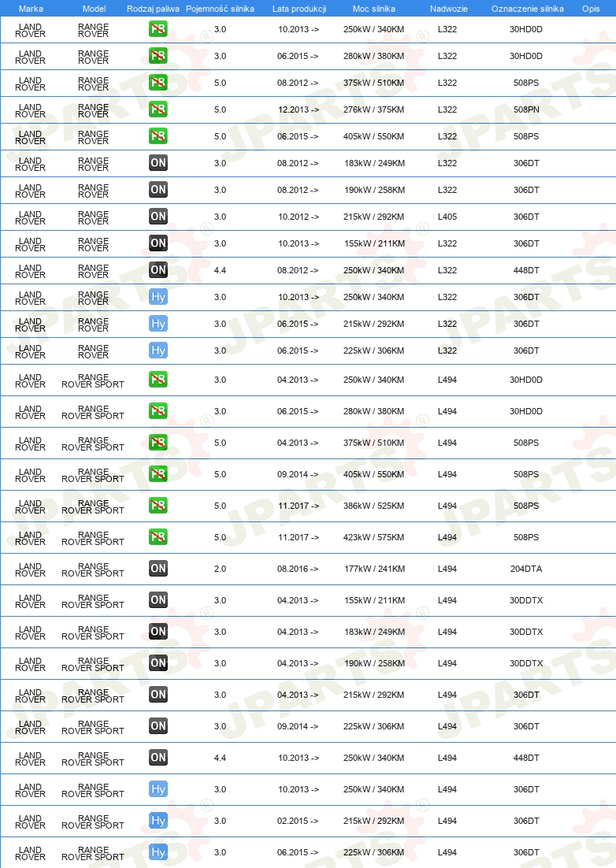The width and height of the screenshot is (616, 868).
Task: Click diesel ON icon in L322 448DT row
Action: (158, 269)
